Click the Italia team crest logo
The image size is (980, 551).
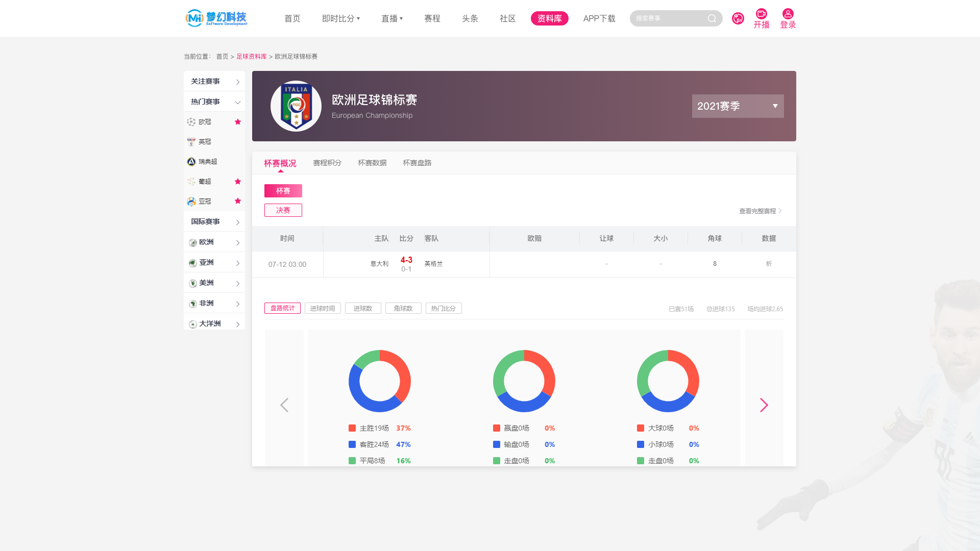[x=296, y=106]
